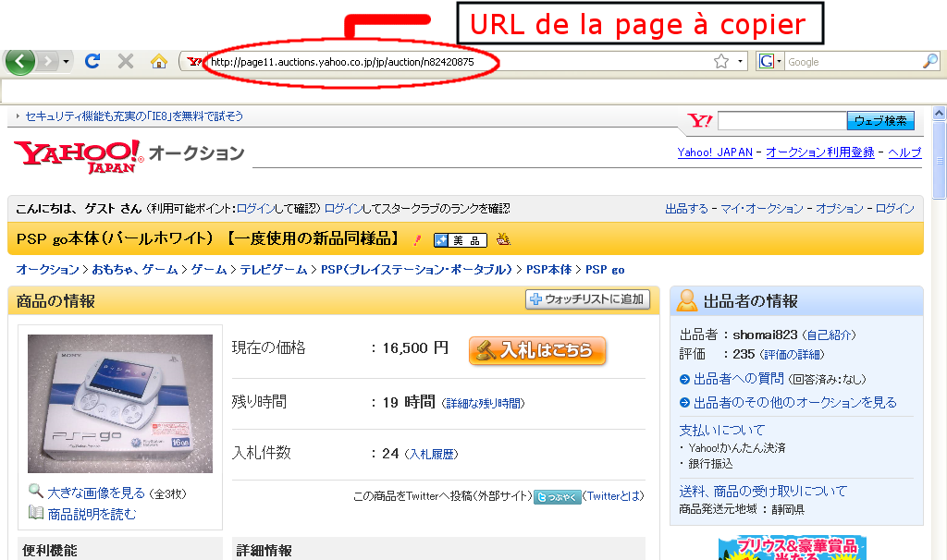Click the arrow icon beside 出品者のその他のオークションを見る
This screenshot has height=560, width=947.
(685, 403)
